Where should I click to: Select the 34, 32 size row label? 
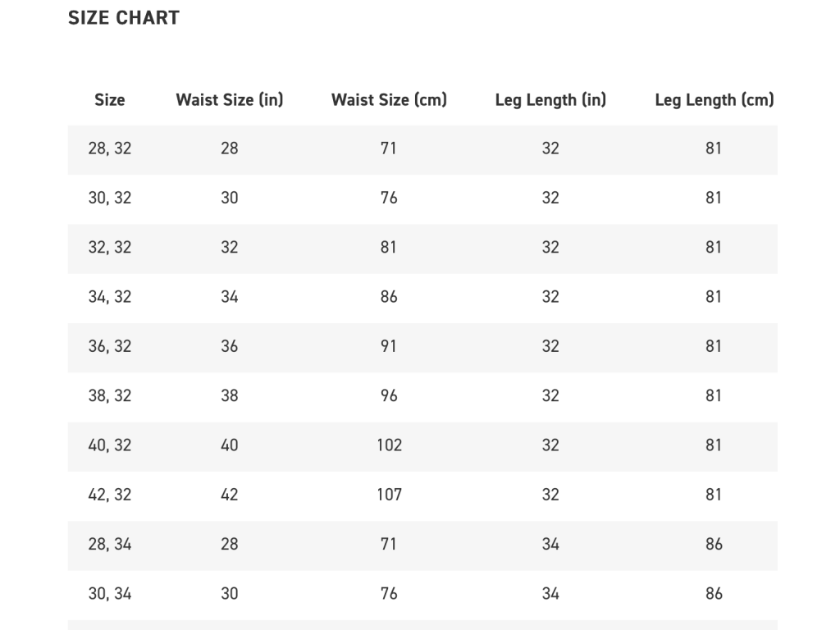tap(110, 296)
